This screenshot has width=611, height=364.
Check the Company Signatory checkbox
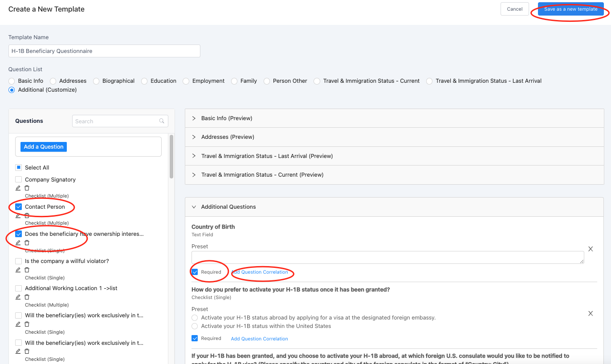(x=19, y=180)
